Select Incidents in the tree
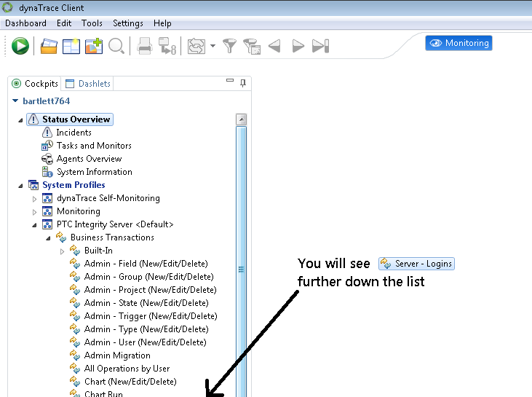Image resolution: width=532 pixels, height=397 pixels. click(74, 133)
